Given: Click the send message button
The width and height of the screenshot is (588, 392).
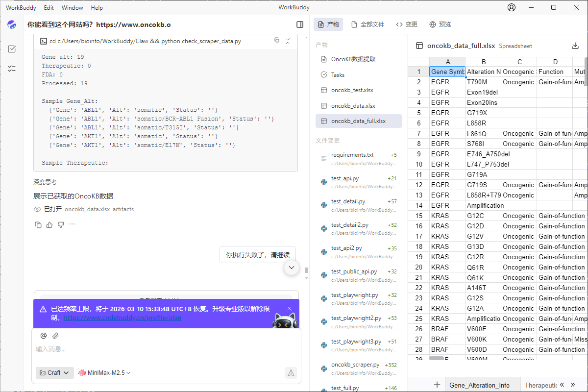Looking at the screenshot, I should coord(291,373).
